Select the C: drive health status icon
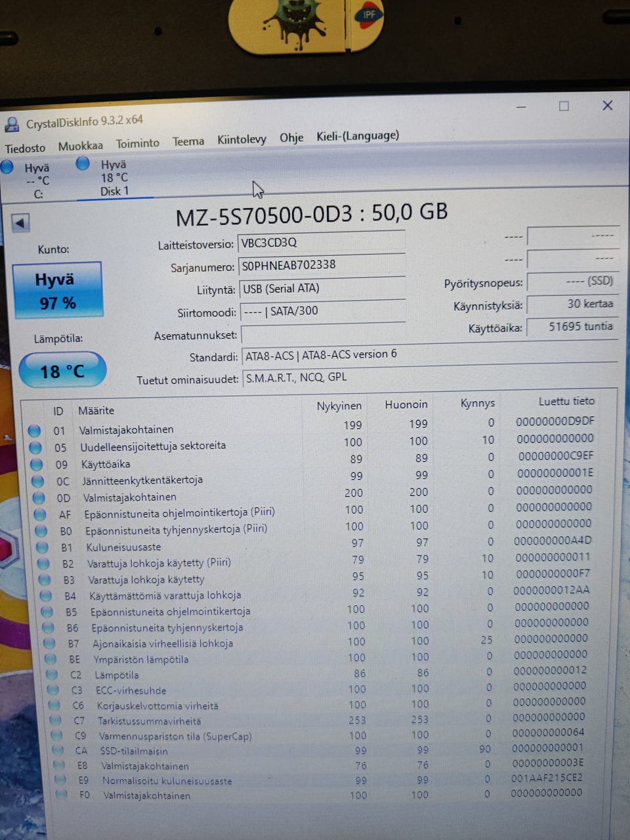The image size is (630, 840). [7, 167]
